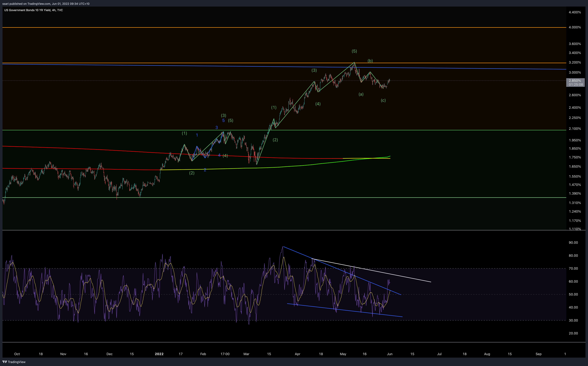Click the (5) label above the May peak
Viewport: 588px width, 366px height.
point(354,51)
